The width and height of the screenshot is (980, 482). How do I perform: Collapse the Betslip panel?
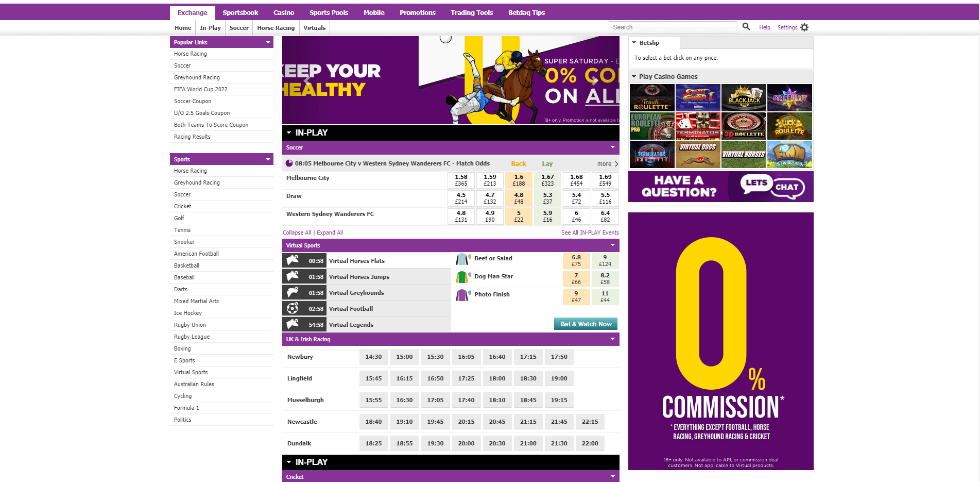(x=634, y=43)
